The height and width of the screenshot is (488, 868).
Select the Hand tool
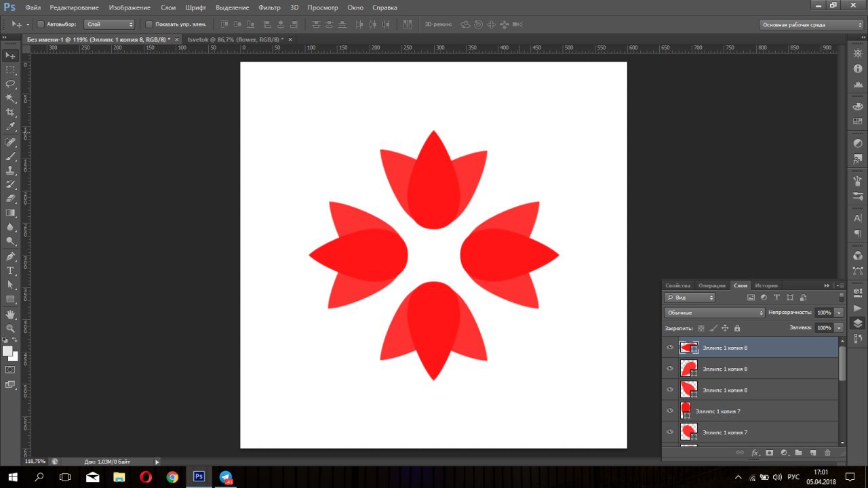tap(10, 314)
